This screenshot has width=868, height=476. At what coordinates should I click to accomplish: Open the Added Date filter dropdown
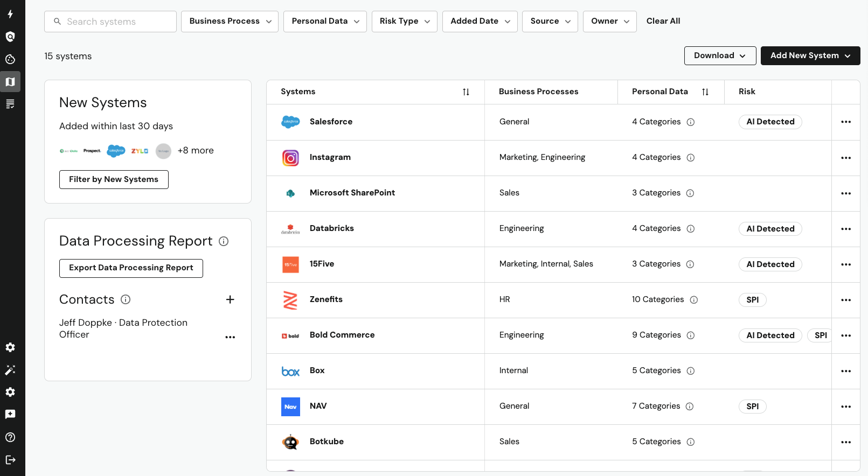[480, 22]
